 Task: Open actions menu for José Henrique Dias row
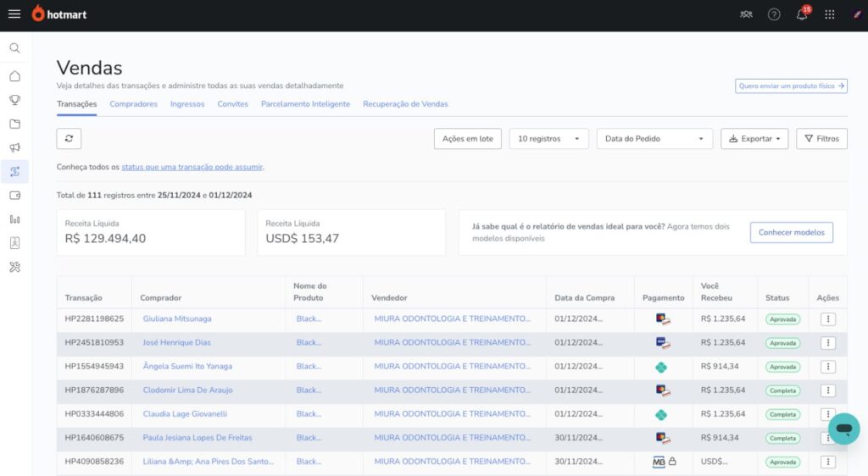point(827,343)
